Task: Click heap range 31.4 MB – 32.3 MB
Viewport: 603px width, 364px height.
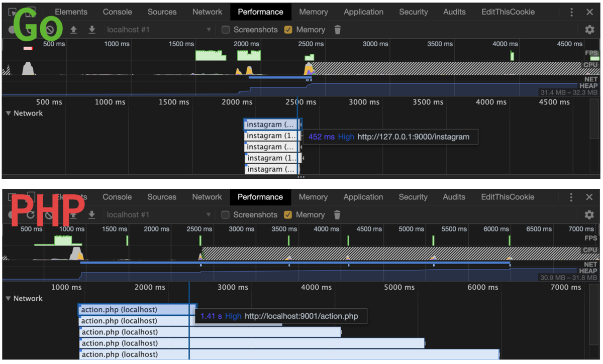Action: pos(569,93)
